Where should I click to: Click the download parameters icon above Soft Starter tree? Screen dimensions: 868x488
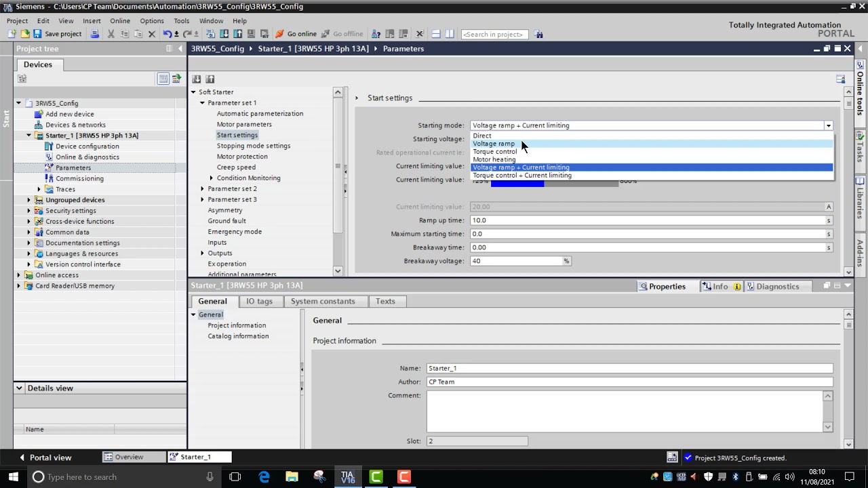197,79
